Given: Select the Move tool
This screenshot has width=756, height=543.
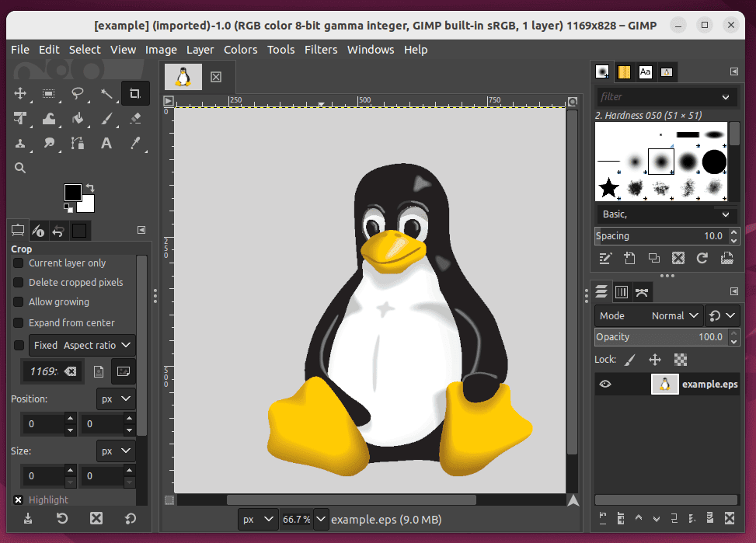Looking at the screenshot, I should click(x=19, y=93).
